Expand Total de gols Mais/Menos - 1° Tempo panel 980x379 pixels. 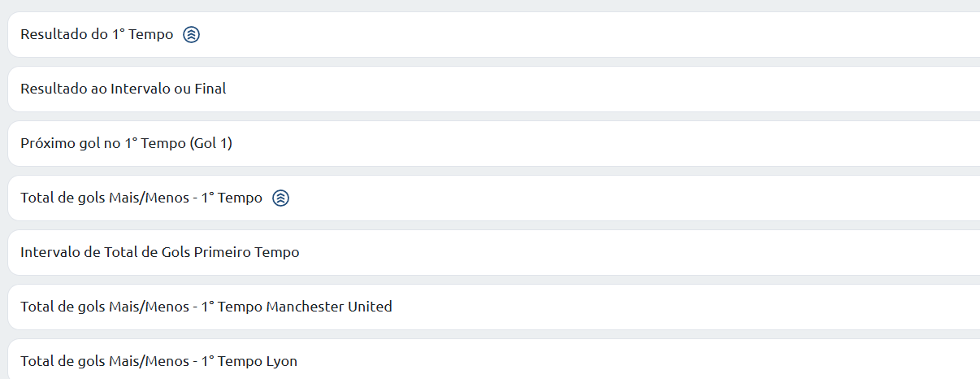tap(494, 198)
